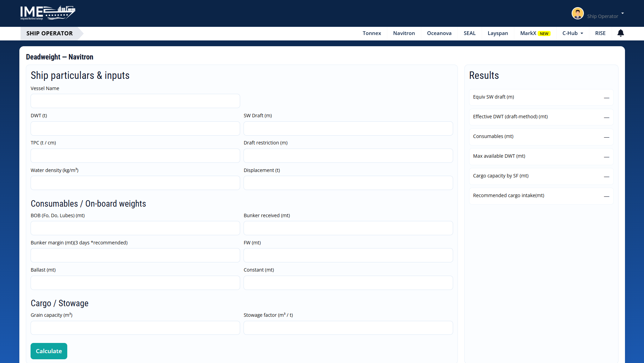644x363 pixels.
Task: Click the TPC (t / cm) field
Action: click(135, 156)
